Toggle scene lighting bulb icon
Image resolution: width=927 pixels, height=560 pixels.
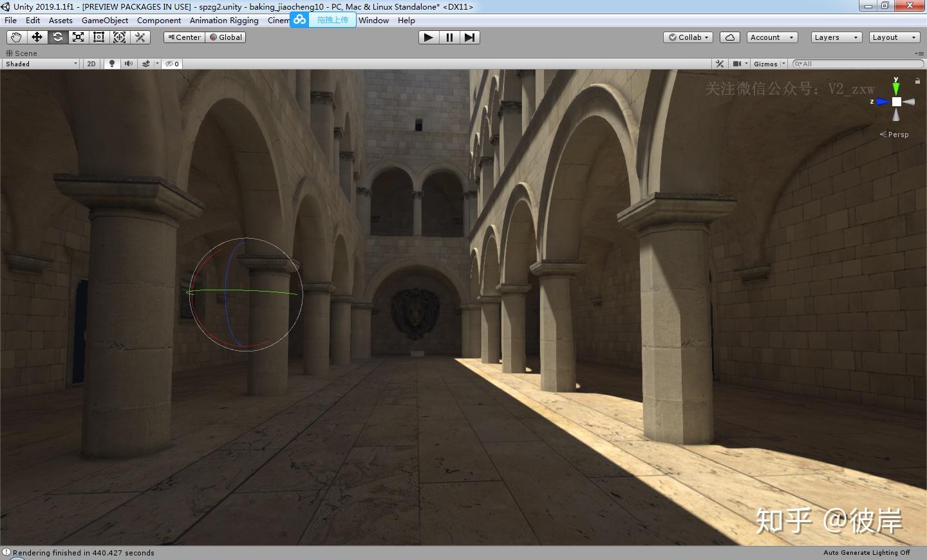click(x=112, y=64)
